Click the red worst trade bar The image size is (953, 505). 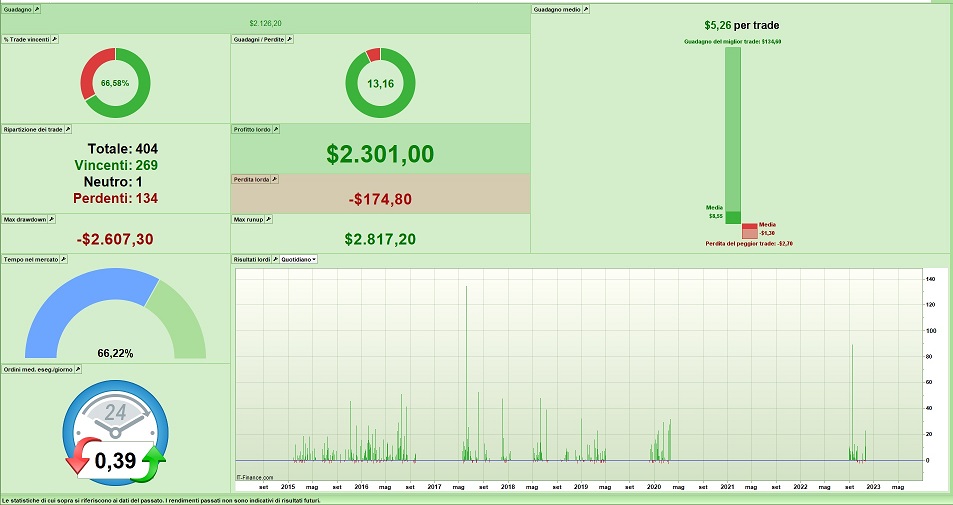pos(749,231)
